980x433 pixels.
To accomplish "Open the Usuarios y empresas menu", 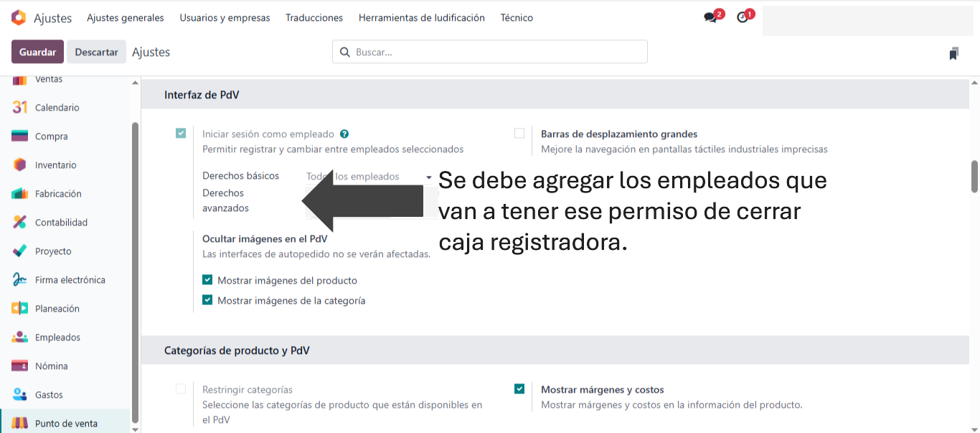I will (x=225, y=18).
